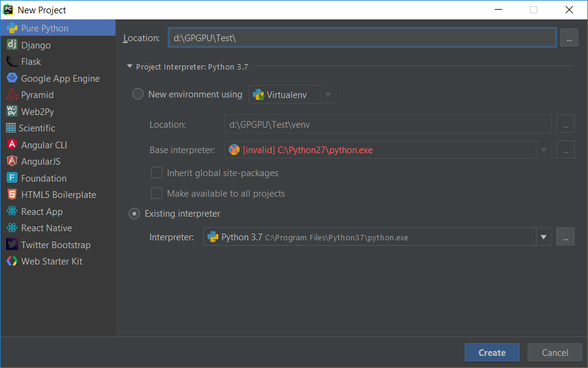Choose Flask project type
Image resolution: width=588 pixels, height=368 pixels.
pos(58,62)
